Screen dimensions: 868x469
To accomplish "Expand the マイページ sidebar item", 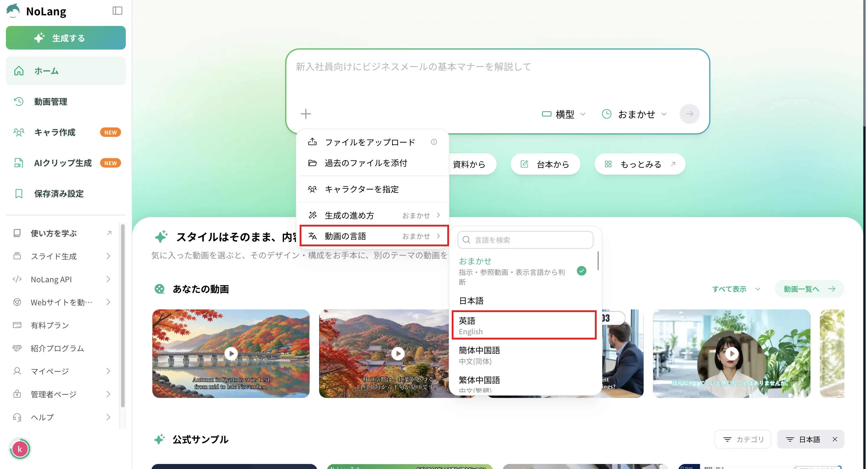I will tap(109, 371).
